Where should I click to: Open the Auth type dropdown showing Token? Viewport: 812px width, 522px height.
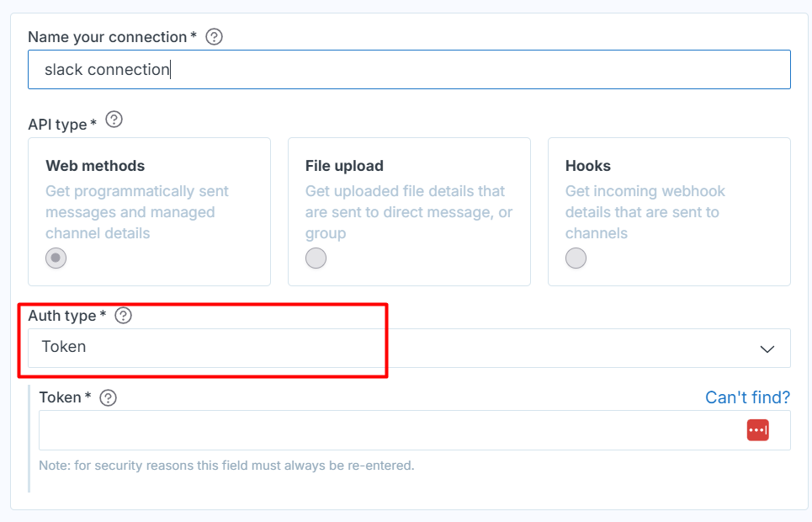(x=409, y=348)
